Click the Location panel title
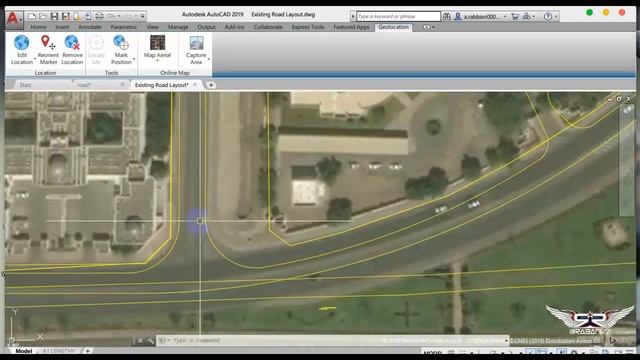Image resolution: width=640 pixels, height=360 pixels. click(x=45, y=73)
